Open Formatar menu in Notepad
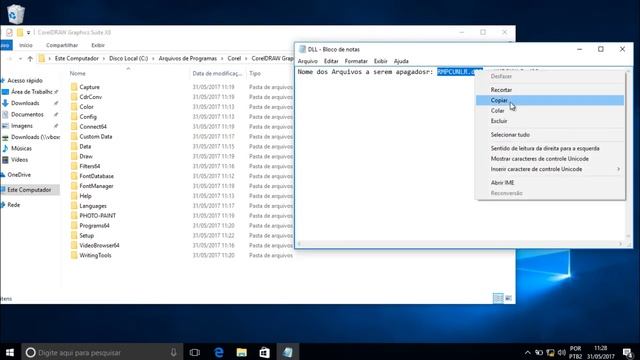 pos(356,61)
